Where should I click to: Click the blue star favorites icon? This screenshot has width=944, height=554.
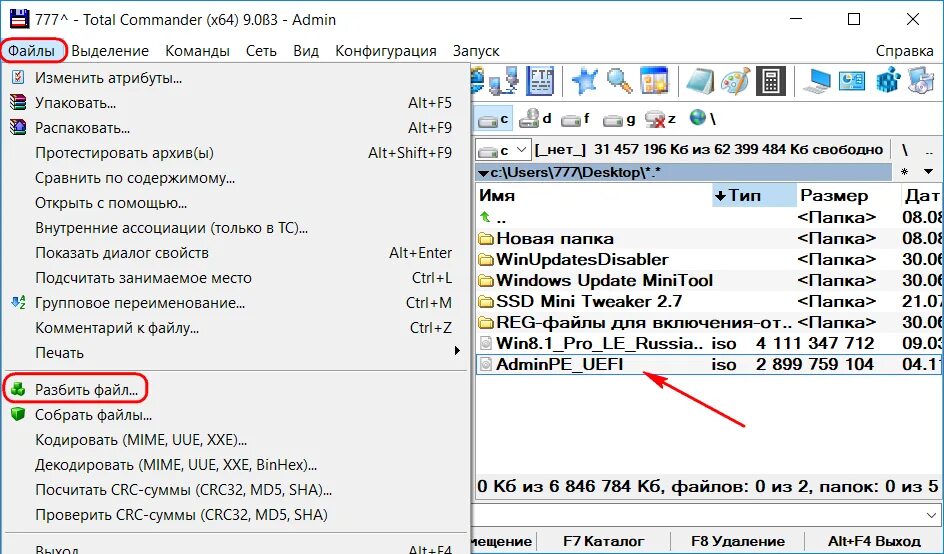point(584,81)
